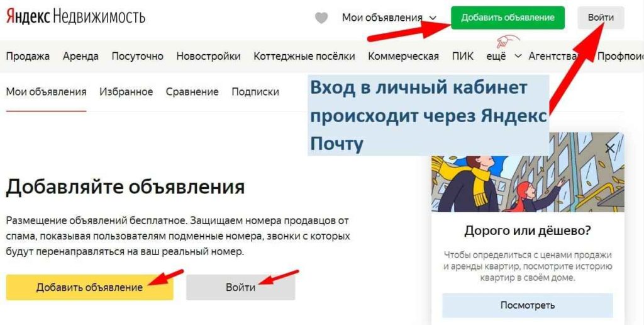Image resolution: width=644 pixels, height=325 pixels.
Task: Expand the Мои объявления dropdown in header
Action: point(389,18)
